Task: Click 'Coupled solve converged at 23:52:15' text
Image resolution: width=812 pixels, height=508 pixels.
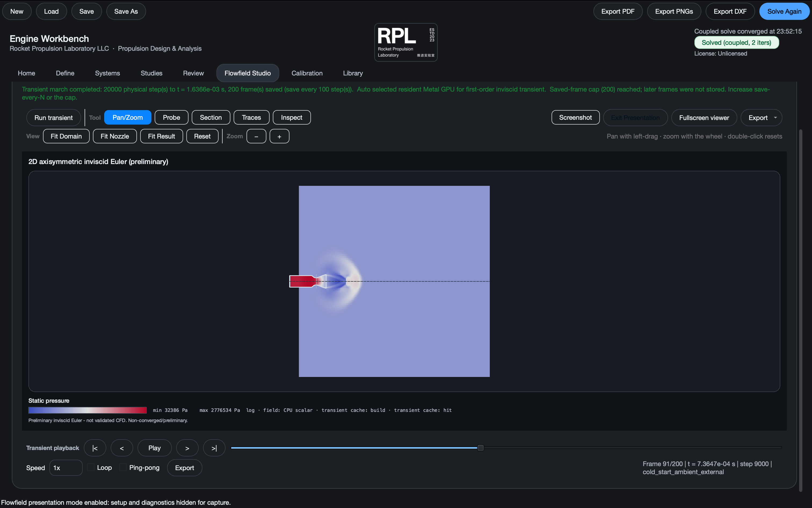Action: pos(748,31)
